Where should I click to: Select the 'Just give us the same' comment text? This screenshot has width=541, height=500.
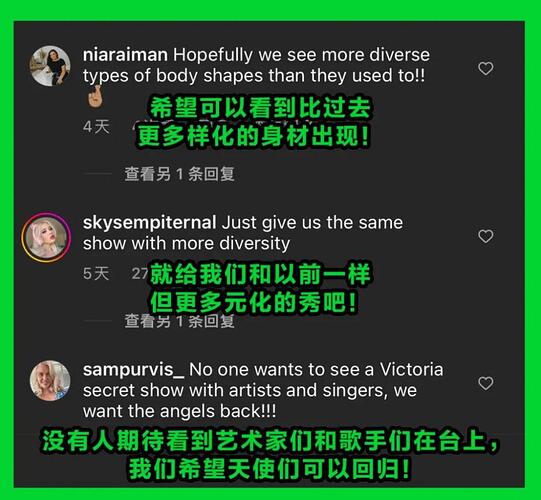click(312, 223)
